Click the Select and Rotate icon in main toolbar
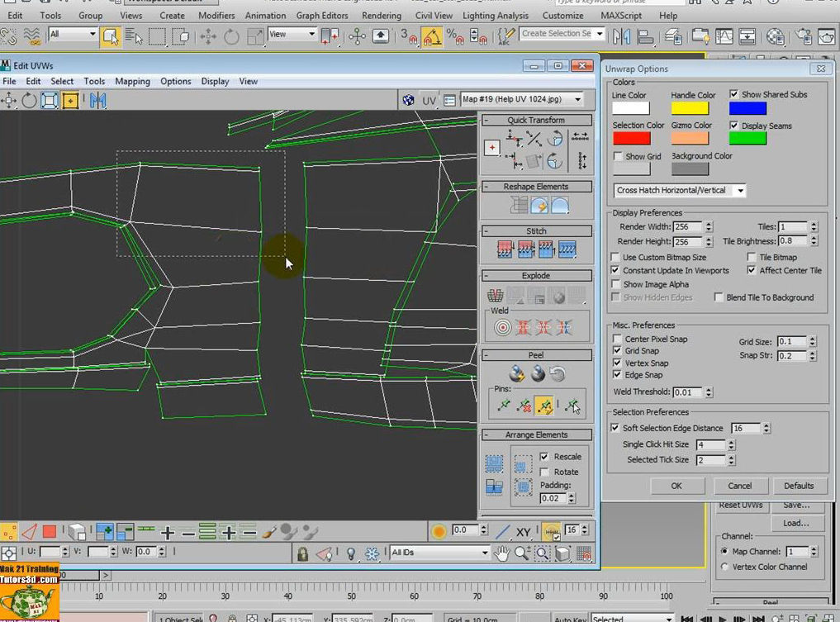Screen dimensions: 840x622 coord(231,36)
